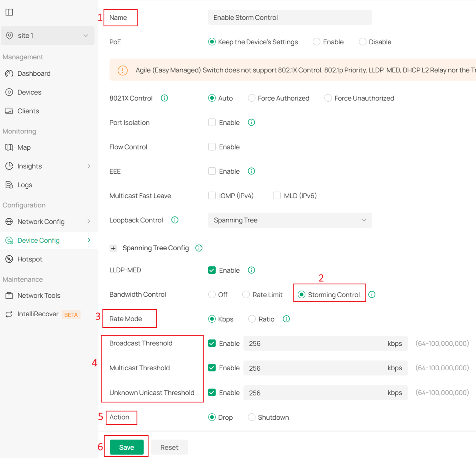The width and height of the screenshot is (476, 458).
Task: Open the site 1 selector
Action: coord(48,36)
